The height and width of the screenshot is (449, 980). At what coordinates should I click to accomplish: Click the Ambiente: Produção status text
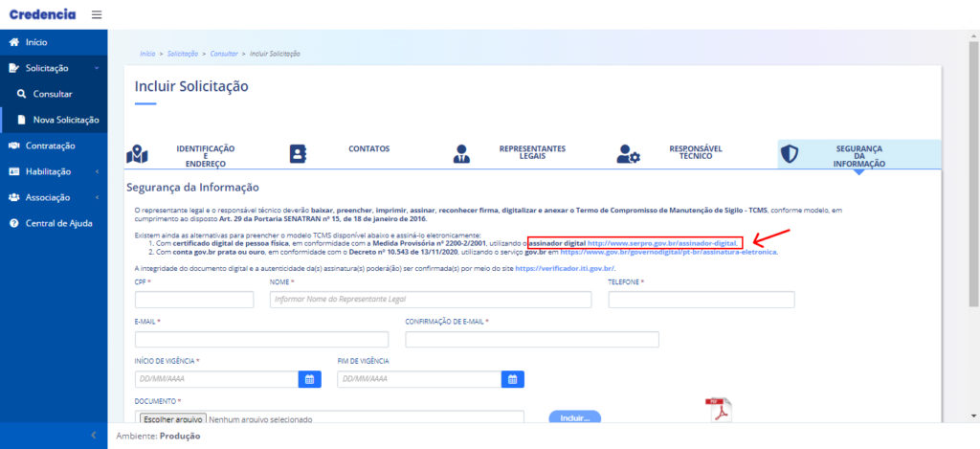(x=158, y=436)
